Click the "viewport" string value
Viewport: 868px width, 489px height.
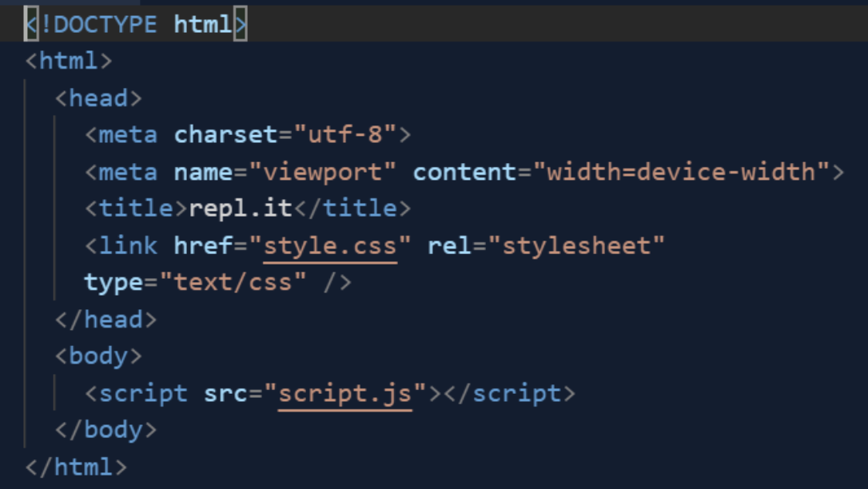coord(323,172)
